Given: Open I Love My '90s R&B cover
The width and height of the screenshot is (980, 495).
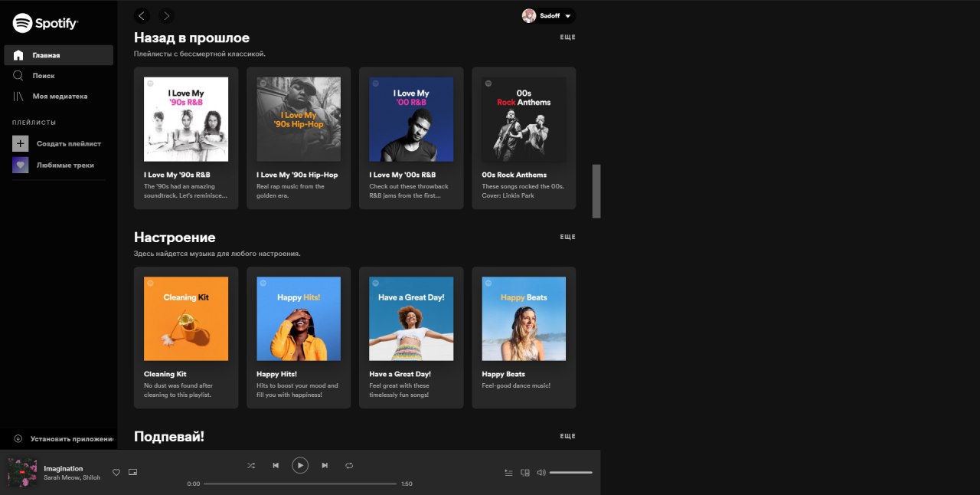Looking at the screenshot, I should click(x=186, y=119).
